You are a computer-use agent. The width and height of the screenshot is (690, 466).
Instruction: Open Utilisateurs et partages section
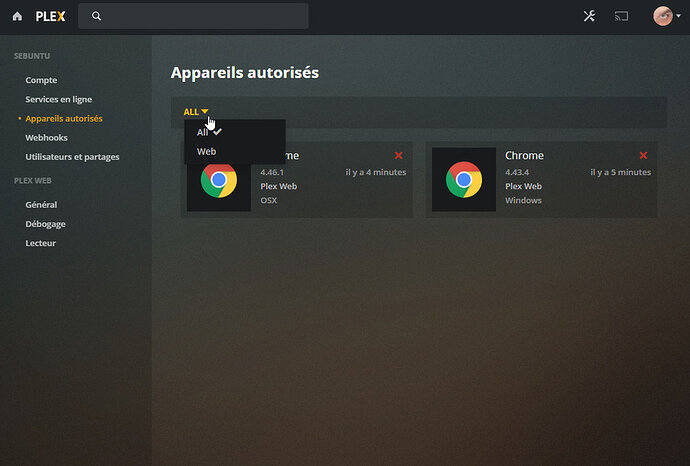pyautogui.click(x=72, y=157)
